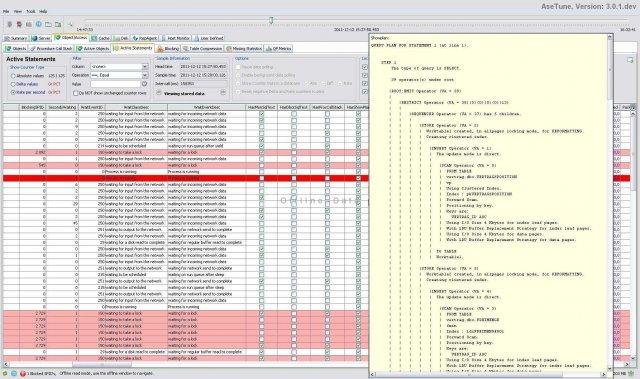Screen dimensions: 640x379
Task: Click blocking SPID 545 cell
Action: [32, 165]
